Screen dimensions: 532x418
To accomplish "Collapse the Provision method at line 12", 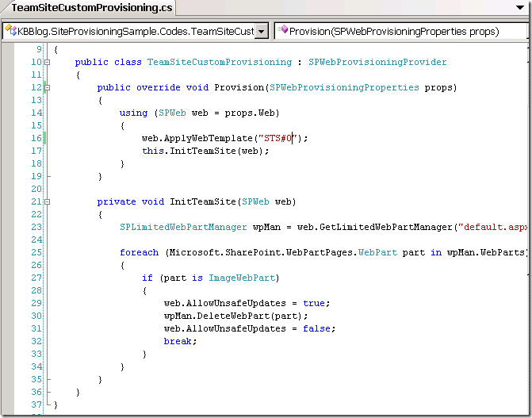I will (x=48, y=87).
